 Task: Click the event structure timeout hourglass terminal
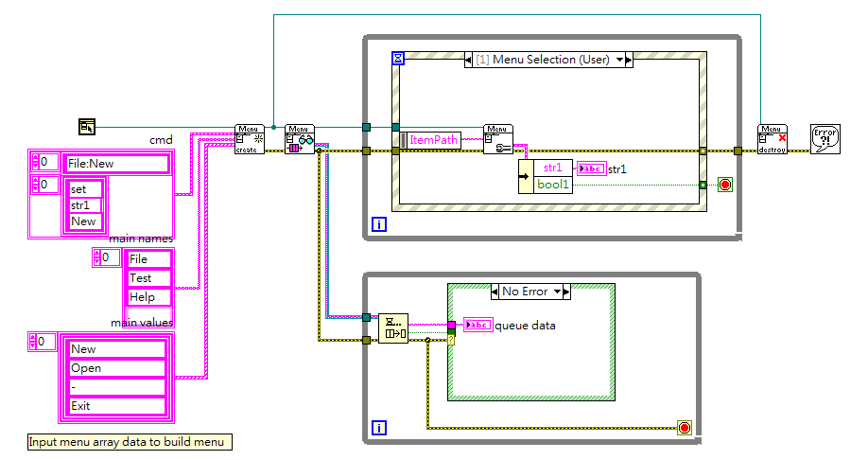point(398,58)
